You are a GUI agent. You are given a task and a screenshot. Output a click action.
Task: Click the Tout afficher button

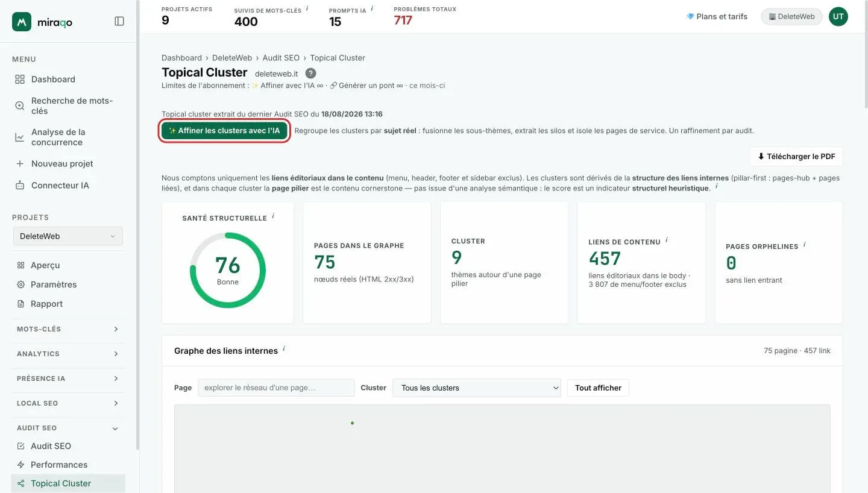click(598, 388)
